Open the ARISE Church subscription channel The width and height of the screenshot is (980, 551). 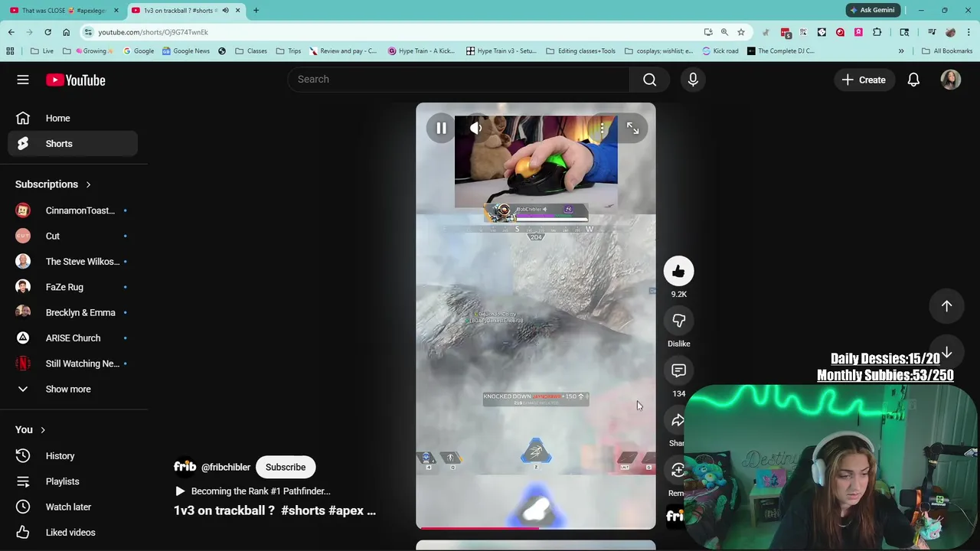point(73,338)
